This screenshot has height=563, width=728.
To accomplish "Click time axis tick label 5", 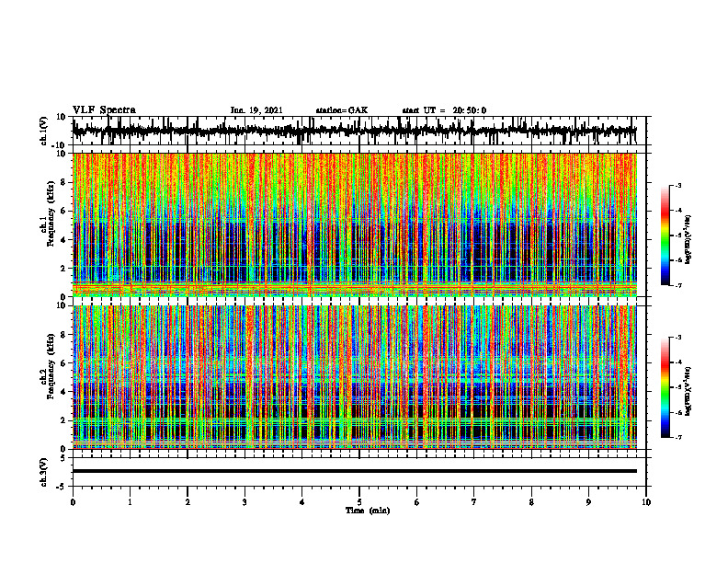I will click(x=359, y=502).
